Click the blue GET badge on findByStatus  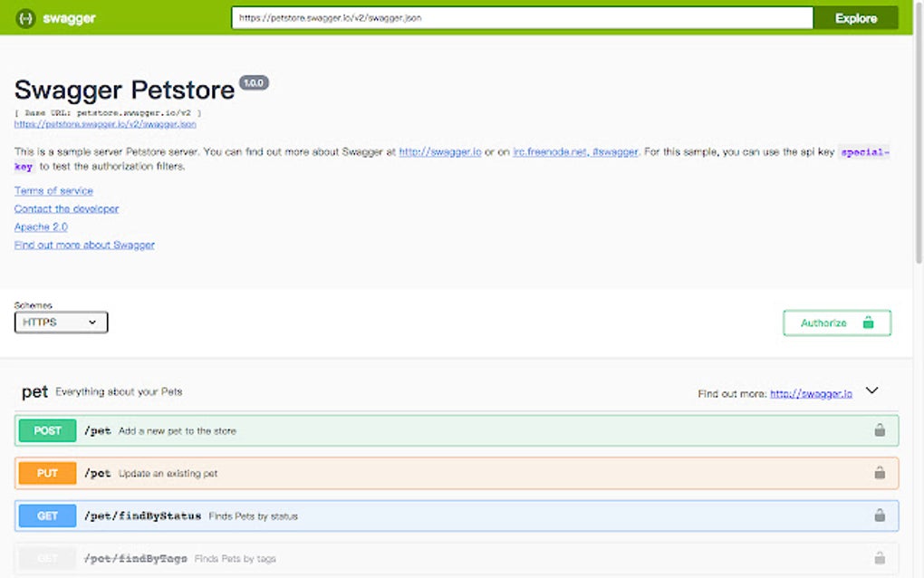(x=46, y=515)
